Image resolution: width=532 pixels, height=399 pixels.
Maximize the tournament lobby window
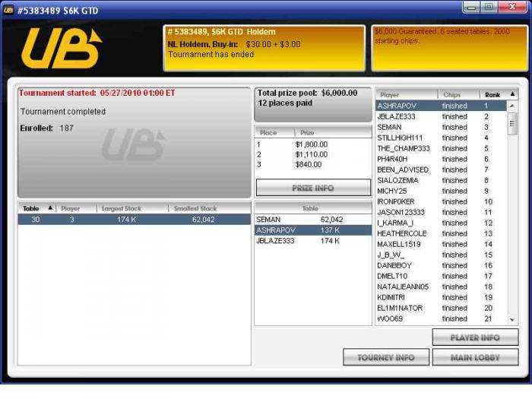489,7
